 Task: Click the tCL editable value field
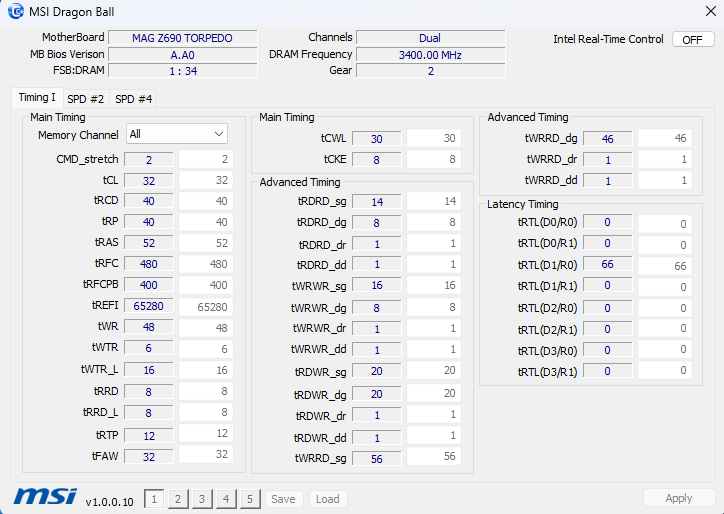click(207, 181)
